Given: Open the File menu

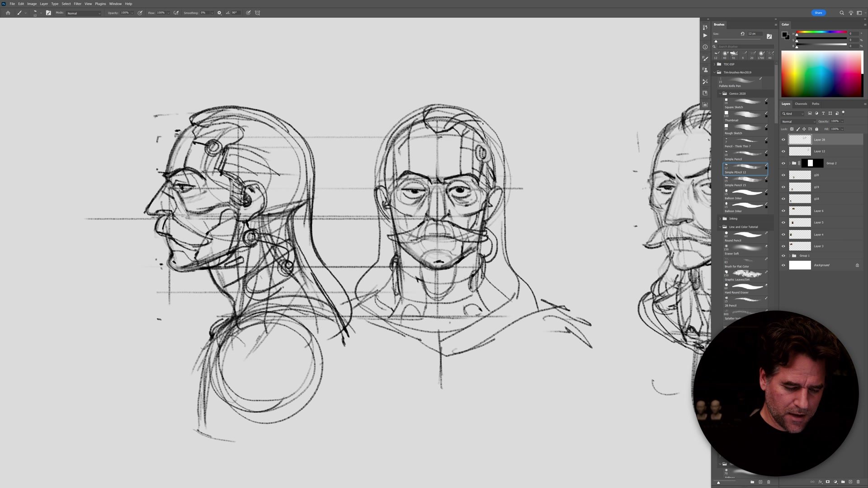Looking at the screenshot, I should click(x=12, y=4).
